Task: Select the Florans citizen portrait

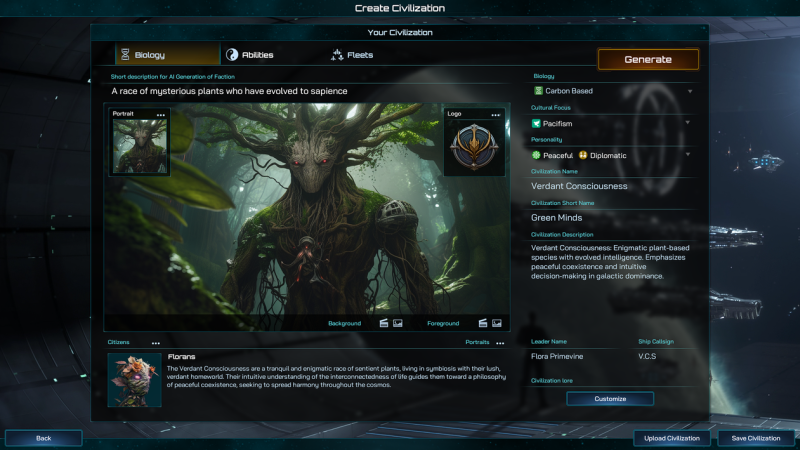Action: pos(135,380)
